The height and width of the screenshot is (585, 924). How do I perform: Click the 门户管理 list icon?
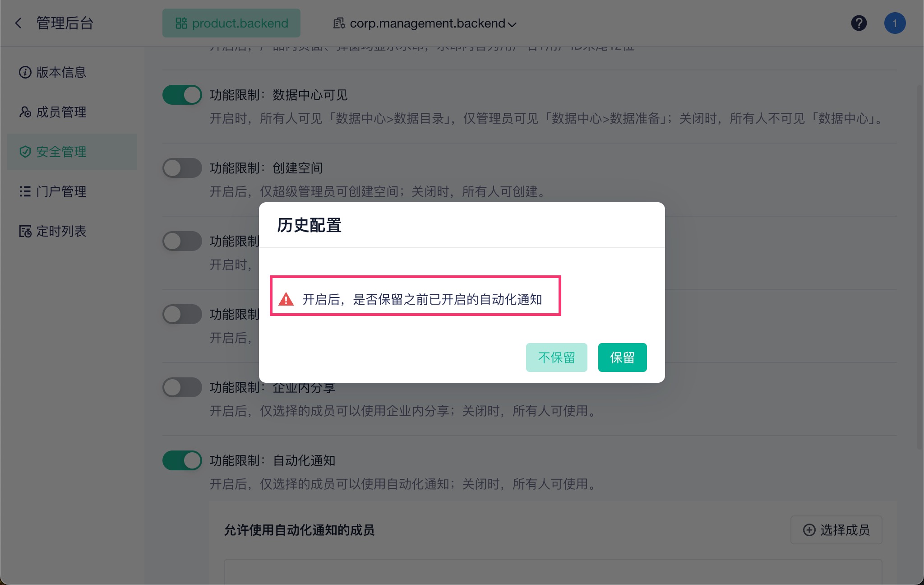click(x=25, y=191)
